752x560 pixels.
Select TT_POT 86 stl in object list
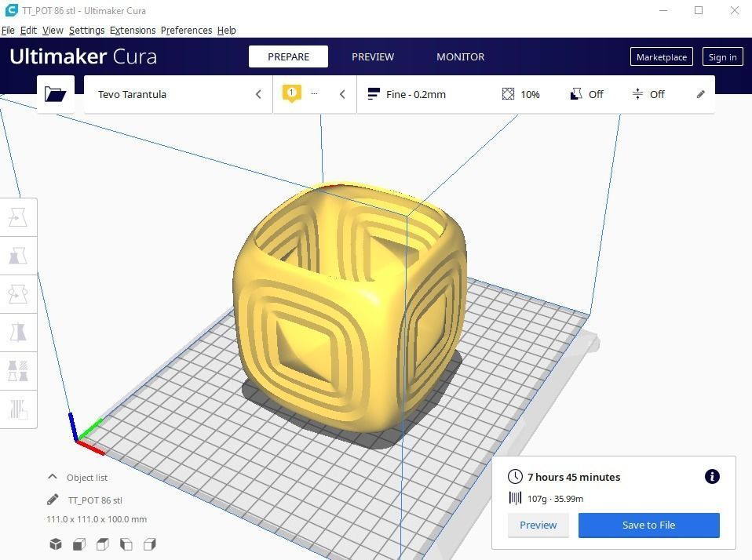[x=95, y=500]
